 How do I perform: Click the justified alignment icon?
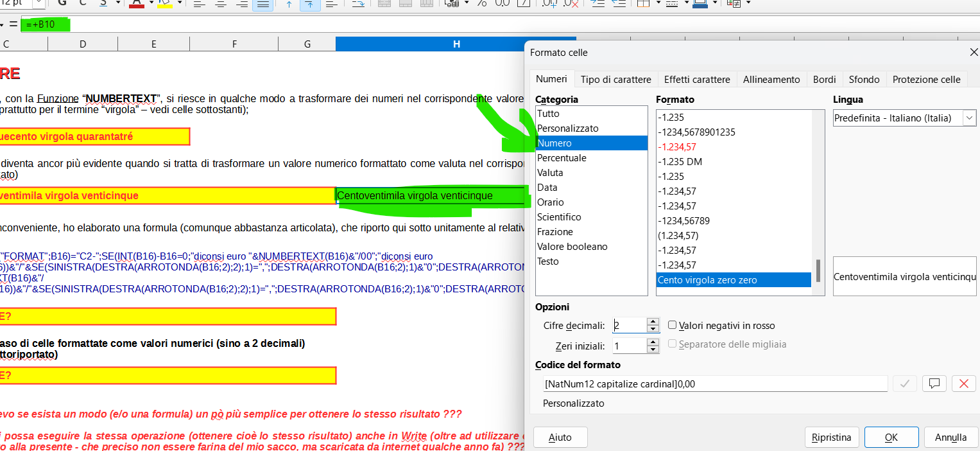[x=262, y=4]
